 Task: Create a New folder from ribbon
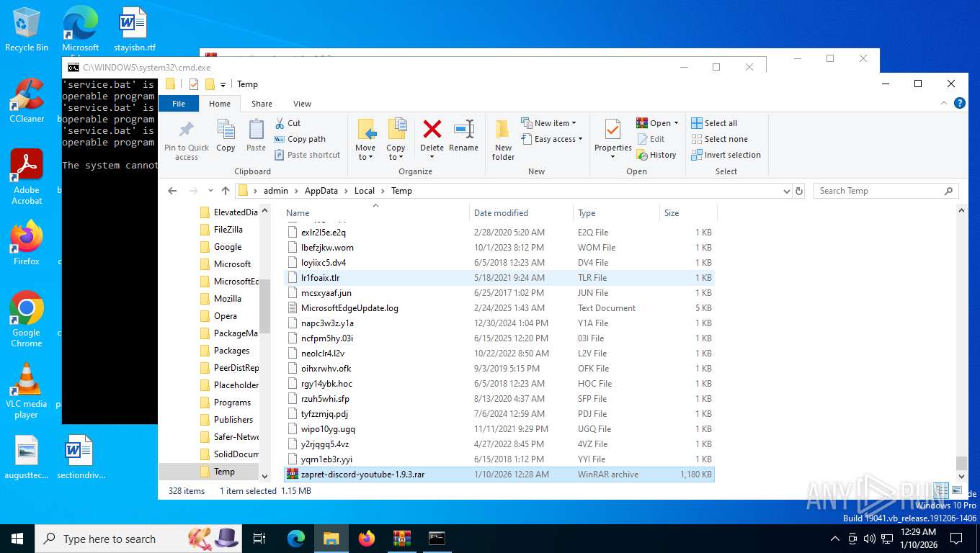(x=503, y=140)
